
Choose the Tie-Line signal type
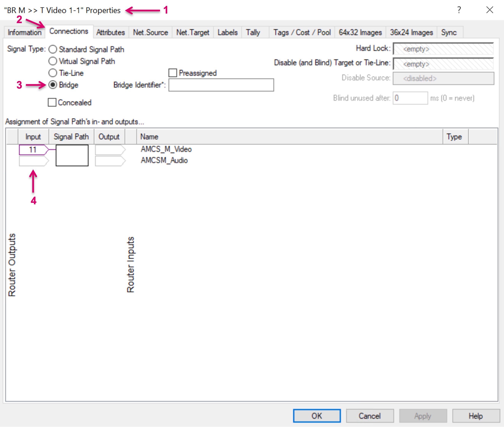[53, 73]
